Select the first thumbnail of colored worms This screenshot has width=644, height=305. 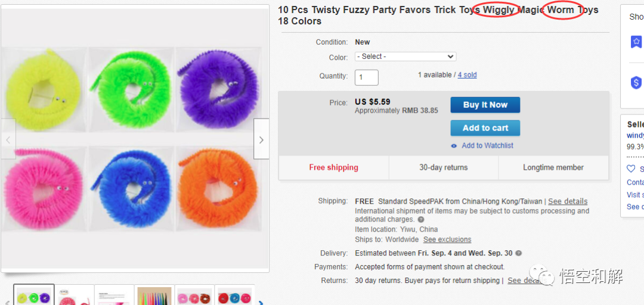pyautogui.click(x=33, y=295)
